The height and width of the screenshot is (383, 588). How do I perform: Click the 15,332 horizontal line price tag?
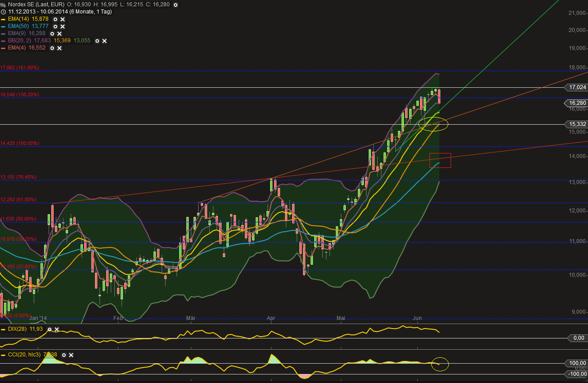[x=577, y=124]
